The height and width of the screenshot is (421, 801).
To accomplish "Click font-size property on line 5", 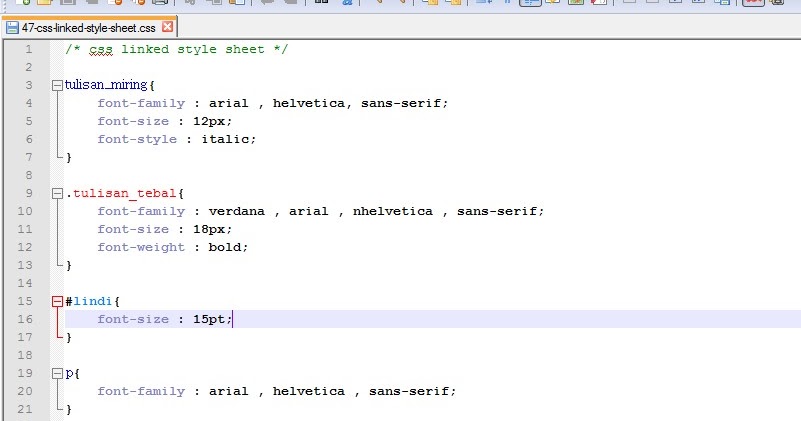I will coord(133,122).
